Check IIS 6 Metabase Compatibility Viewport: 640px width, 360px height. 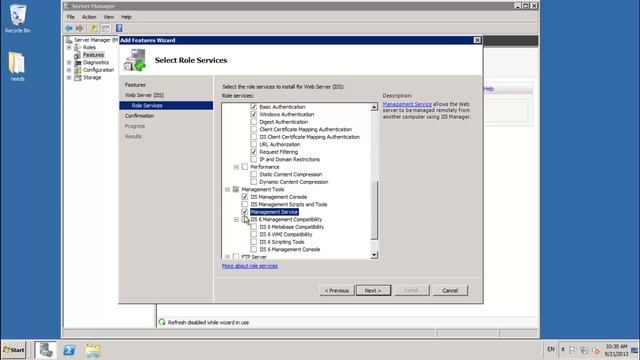pos(253,227)
